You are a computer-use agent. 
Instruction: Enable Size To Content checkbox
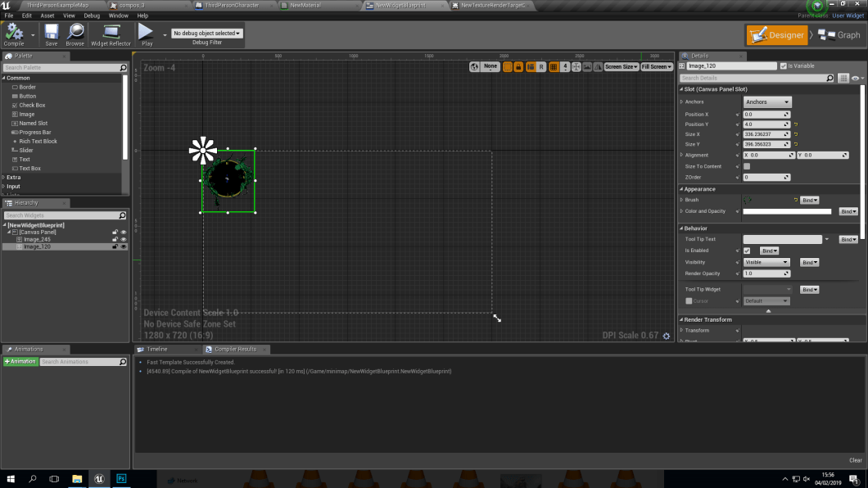click(x=747, y=166)
